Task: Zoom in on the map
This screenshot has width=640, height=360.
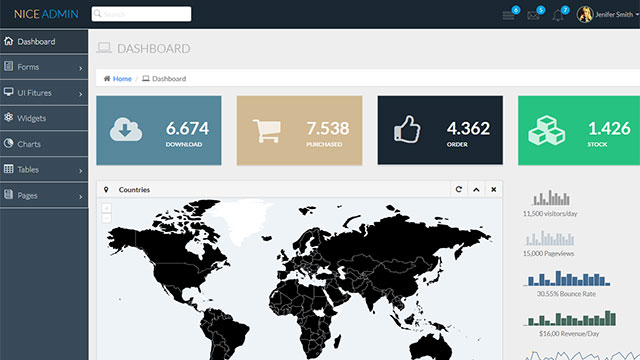Action: pyautogui.click(x=106, y=208)
